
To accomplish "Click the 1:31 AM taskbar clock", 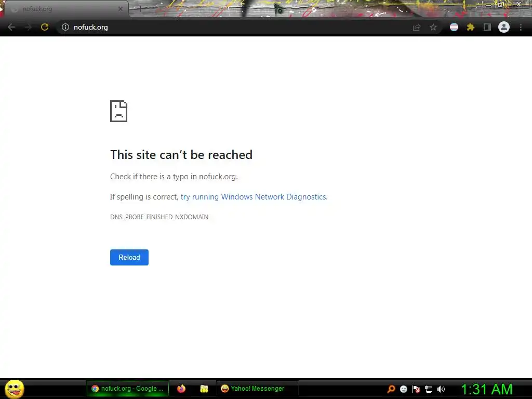I will 487,389.
